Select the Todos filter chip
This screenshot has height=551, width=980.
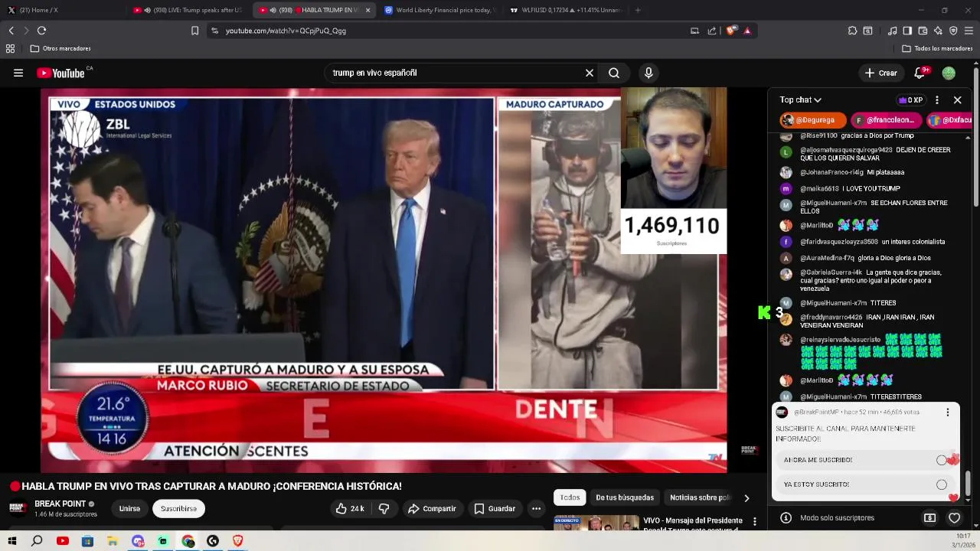(570, 497)
